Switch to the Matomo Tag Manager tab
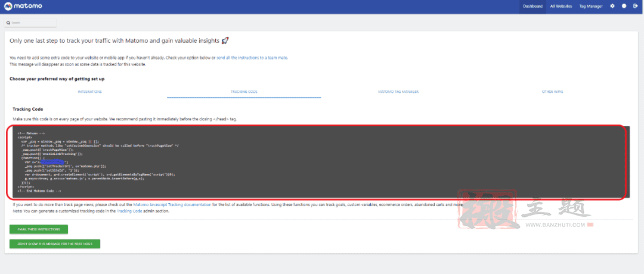Viewport: 644px width, 274px height. [398, 92]
